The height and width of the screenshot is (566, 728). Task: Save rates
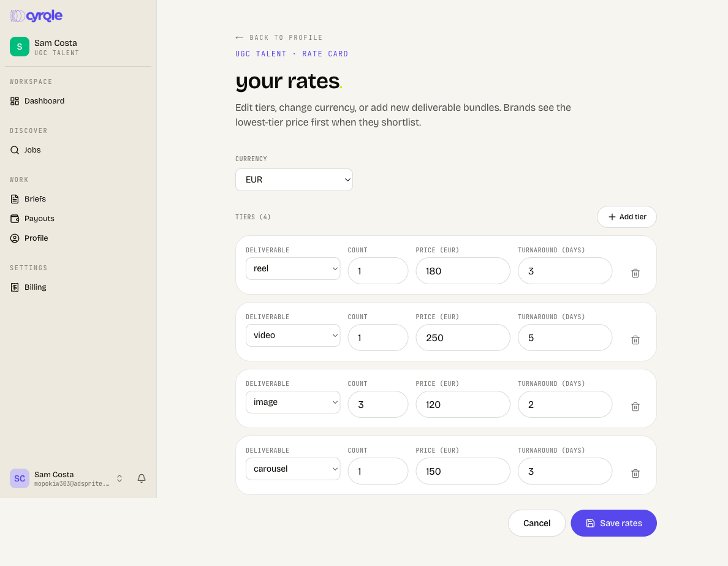[x=614, y=523]
